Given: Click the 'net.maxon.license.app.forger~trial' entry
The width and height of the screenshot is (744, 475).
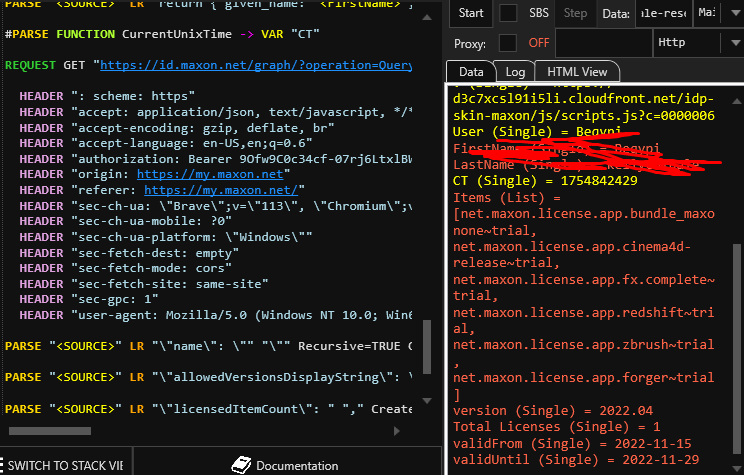Looking at the screenshot, I should pos(584,378).
